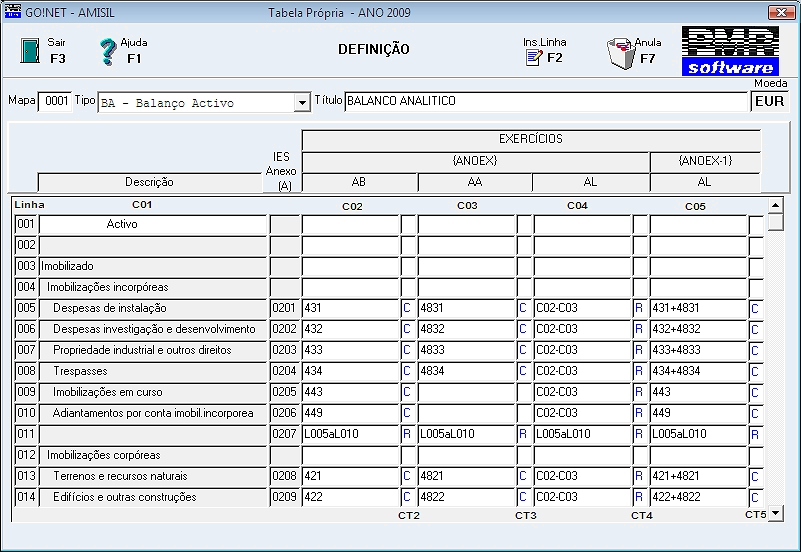Image resolution: width=801 pixels, height=552 pixels.
Task: Open Ajuda help question mark icon
Action: tap(108, 52)
